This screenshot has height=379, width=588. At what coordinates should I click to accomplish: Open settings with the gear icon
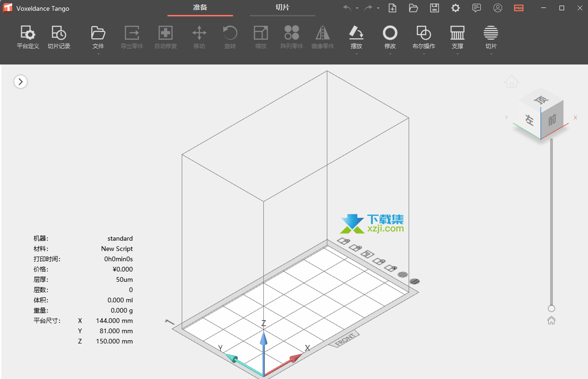tap(455, 8)
